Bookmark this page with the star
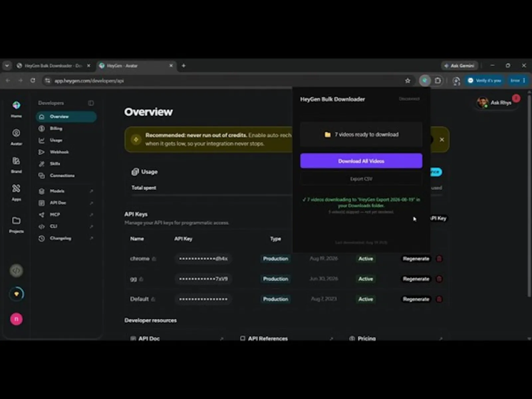Image resolution: width=532 pixels, height=399 pixels. 408,80
